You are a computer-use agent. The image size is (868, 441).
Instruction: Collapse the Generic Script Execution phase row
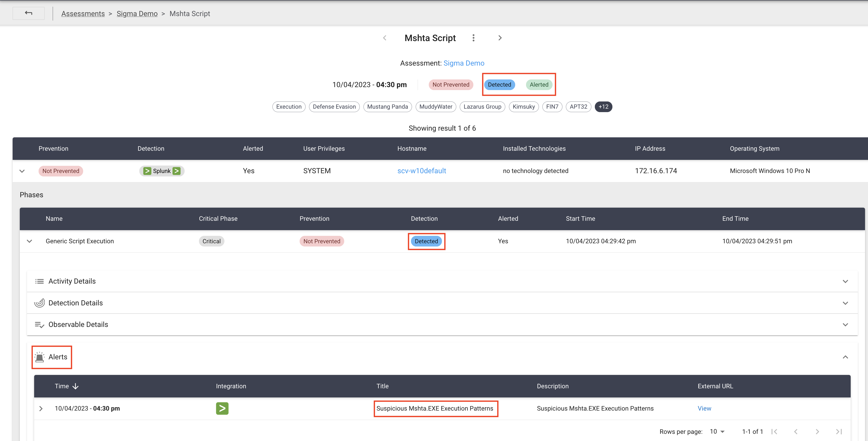coord(29,241)
